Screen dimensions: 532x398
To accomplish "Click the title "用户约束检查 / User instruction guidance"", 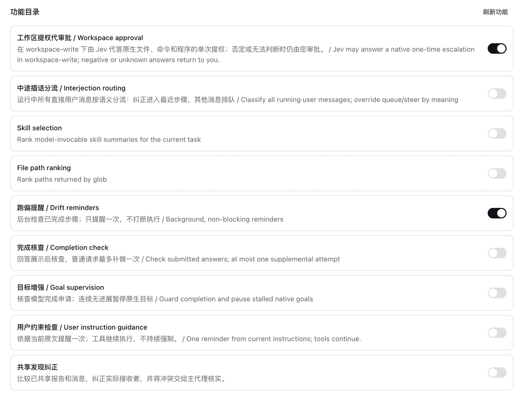I will (82, 328).
